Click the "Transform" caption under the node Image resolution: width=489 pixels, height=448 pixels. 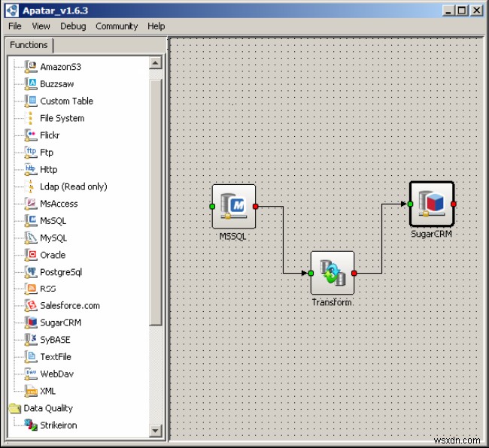tap(333, 302)
